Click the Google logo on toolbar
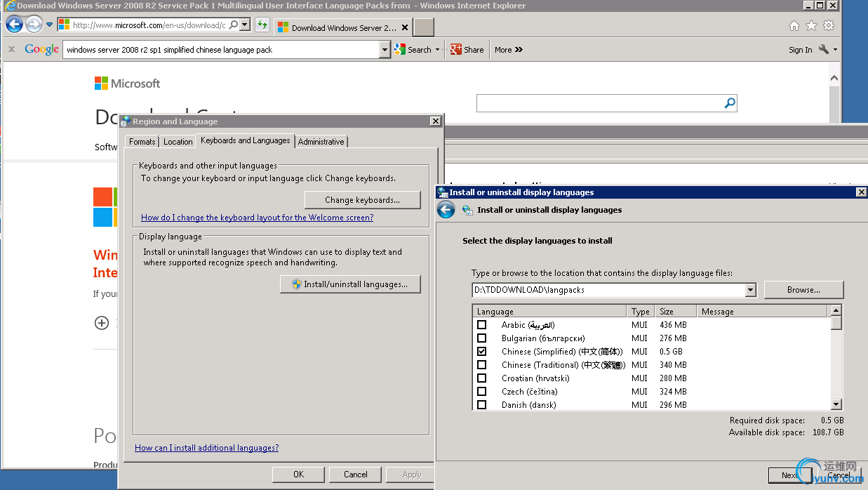The width and height of the screenshot is (868, 490). click(41, 49)
